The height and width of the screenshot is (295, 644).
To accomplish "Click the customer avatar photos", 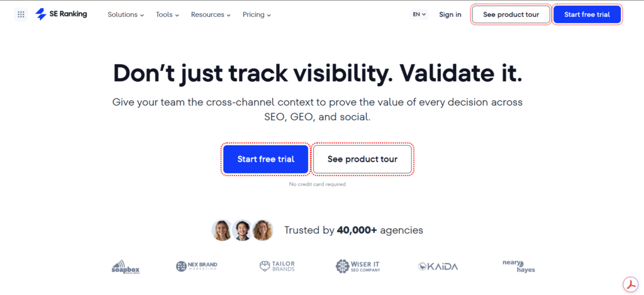I will tap(242, 230).
